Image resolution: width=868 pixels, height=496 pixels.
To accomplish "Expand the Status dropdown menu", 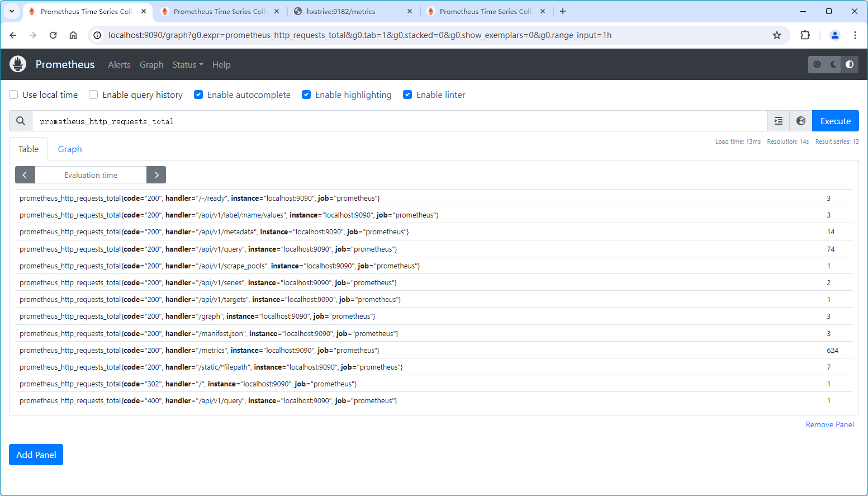I will 188,64.
